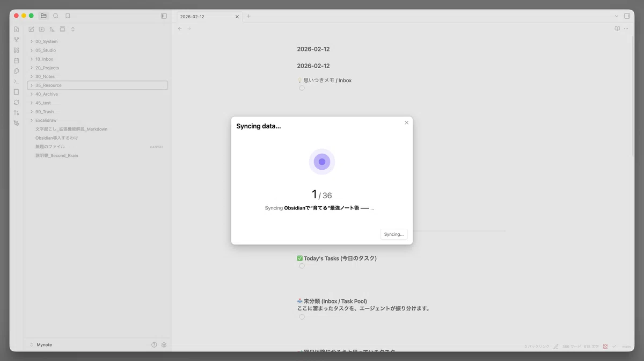Click the editor vertical scrollbar
644x361 pixels.
[x=632, y=97]
